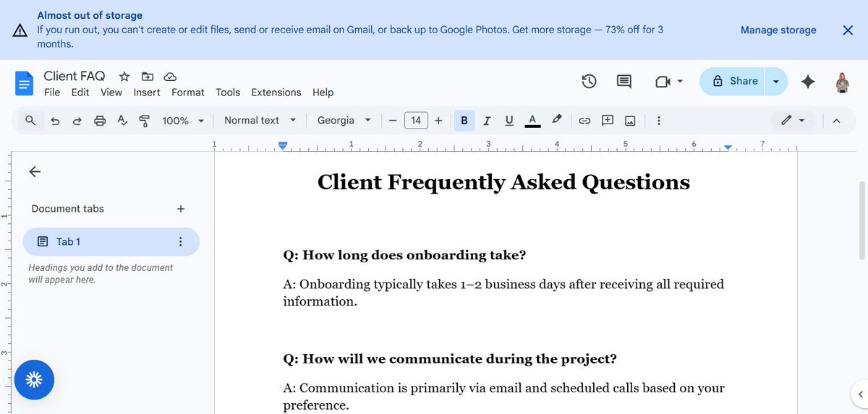868x414 pixels.
Task: Open the View menu
Action: [x=111, y=92]
